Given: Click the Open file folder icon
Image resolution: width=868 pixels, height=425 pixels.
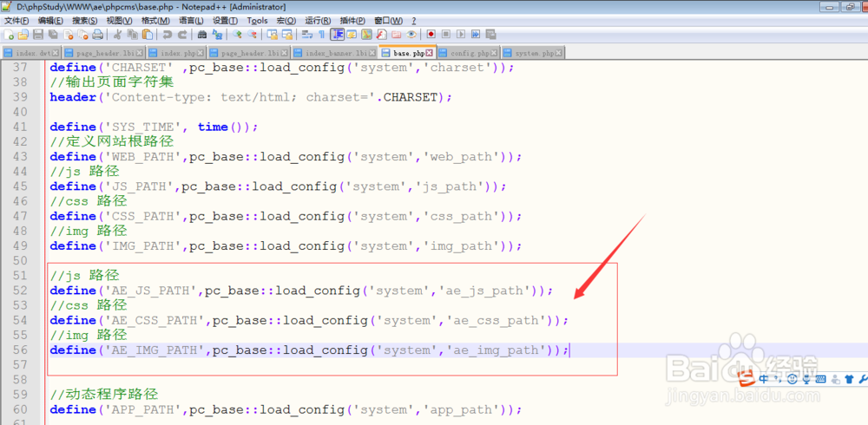Looking at the screenshot, I should [23, 35].
